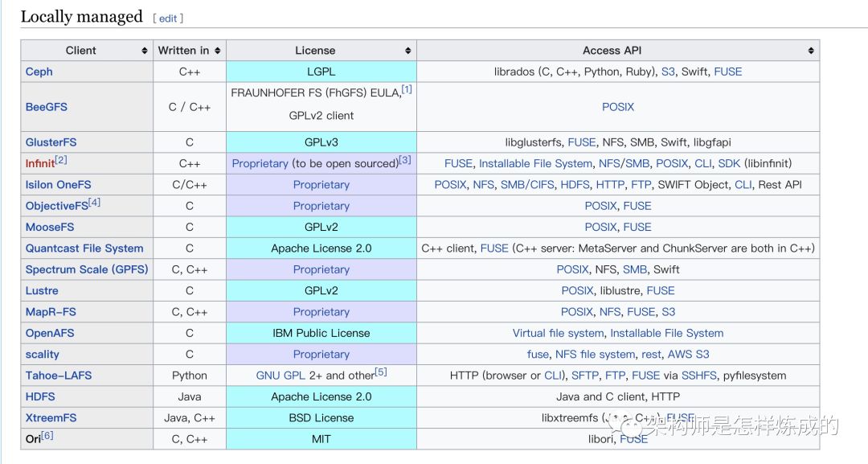This screenshot has height=464, width=868.
Task: Sort table by Written in column arrow
Action: click(x=218, y=51)
